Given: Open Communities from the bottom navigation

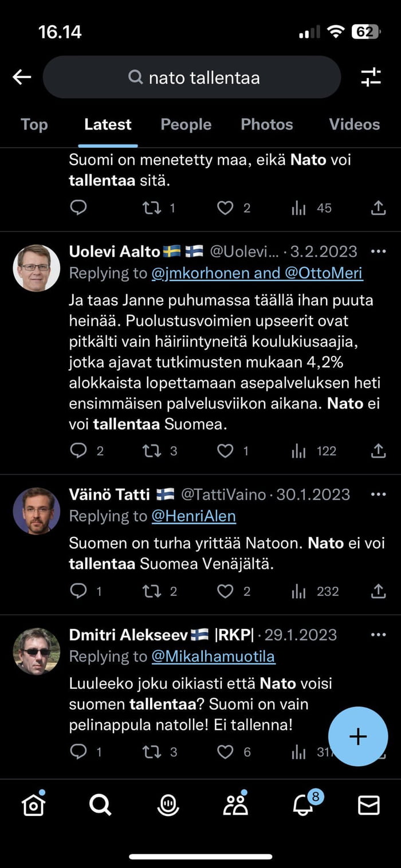Looking at the screenshot, I should (234, 804).
